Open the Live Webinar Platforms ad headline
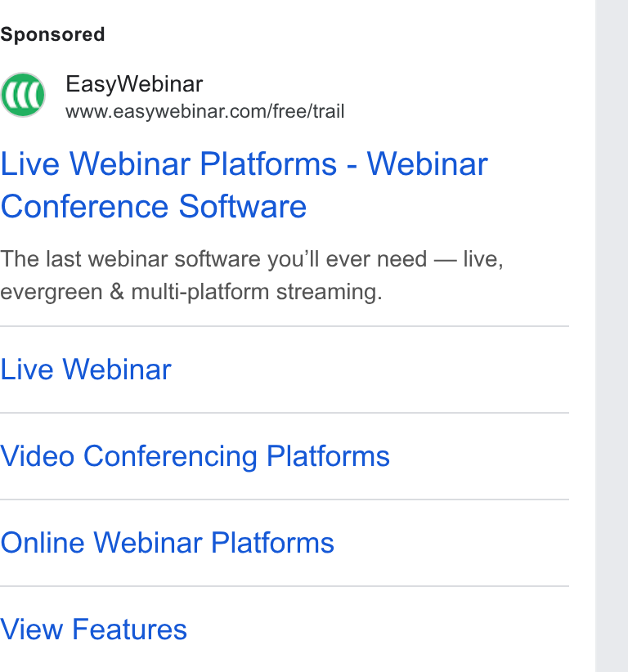The height and width of the screenshot is (672, 628). tap(244, 185)
